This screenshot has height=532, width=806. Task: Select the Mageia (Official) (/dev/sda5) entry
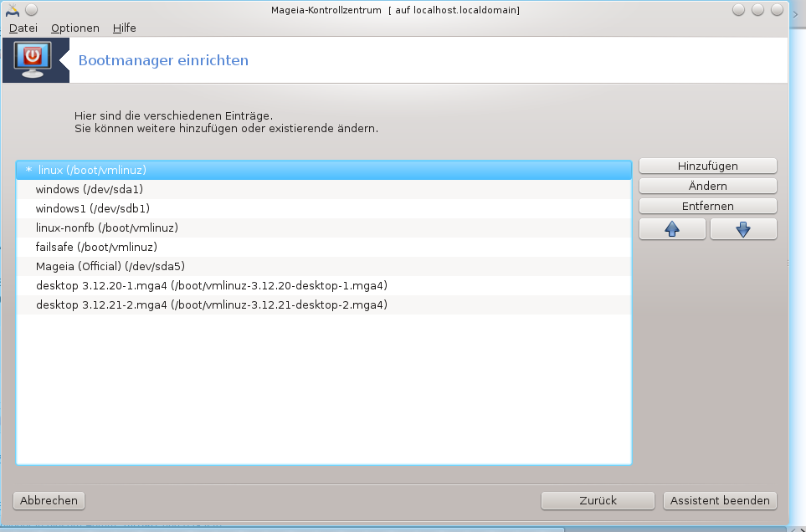[324, 267]
